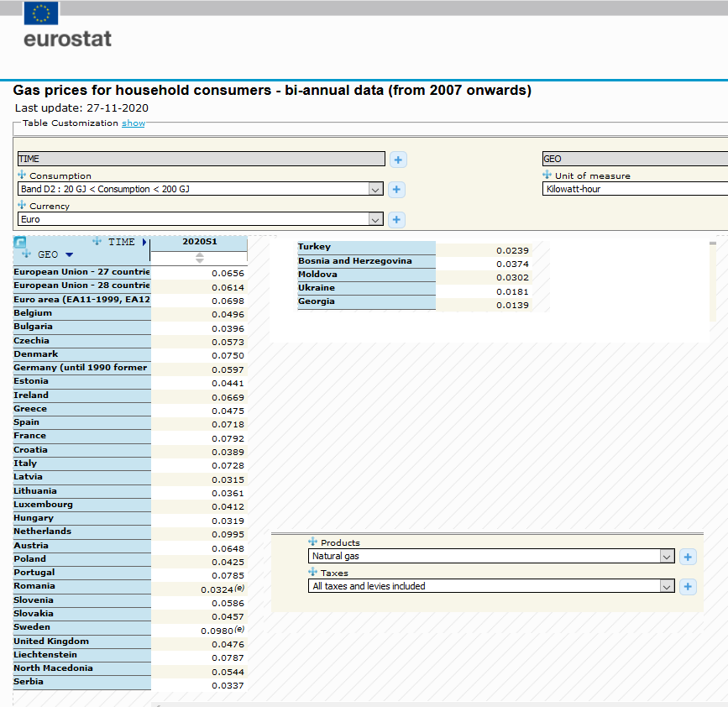The width and height of the screenshot is (728, 707).
Task: Click the European Union - 27 countries row
Action: click(x=82, y=272)
